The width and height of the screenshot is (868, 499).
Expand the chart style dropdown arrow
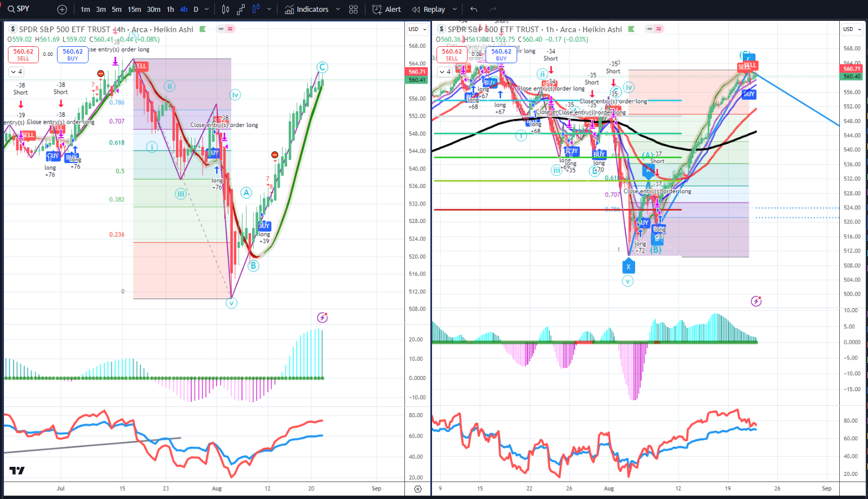click(269, 10)
